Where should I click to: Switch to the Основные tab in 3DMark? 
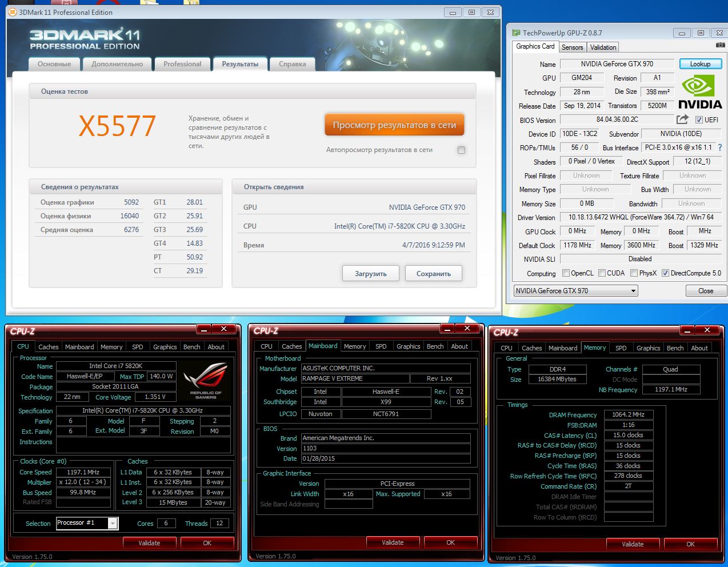coord(54,64)
